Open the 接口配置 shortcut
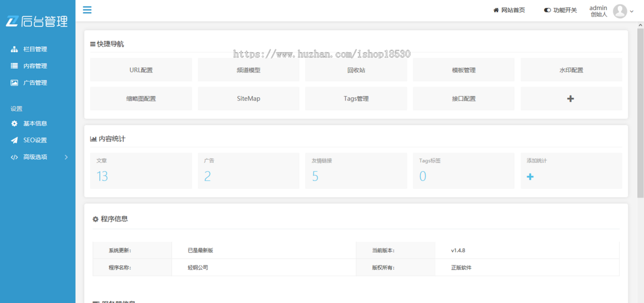644x303 pixels. click(x=464, y=99)
